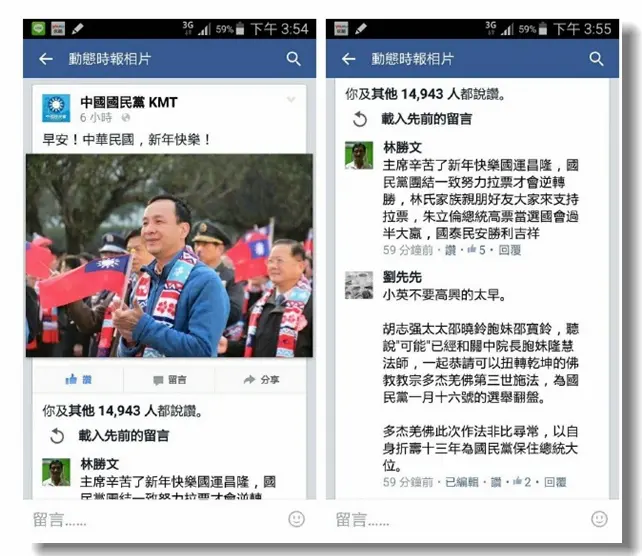Expand the post options chevron
The image size is (642, 556).
click(x=291, y=99)
